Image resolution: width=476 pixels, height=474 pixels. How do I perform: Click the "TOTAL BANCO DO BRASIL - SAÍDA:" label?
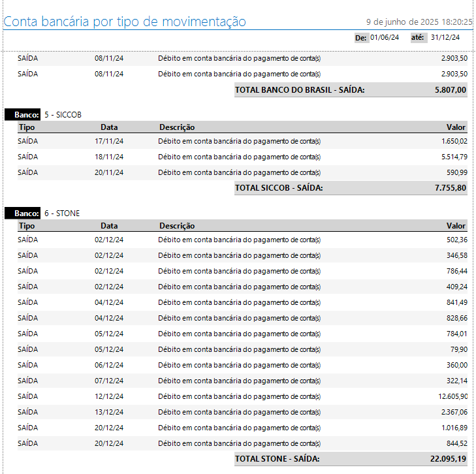[x=300, y=90]
